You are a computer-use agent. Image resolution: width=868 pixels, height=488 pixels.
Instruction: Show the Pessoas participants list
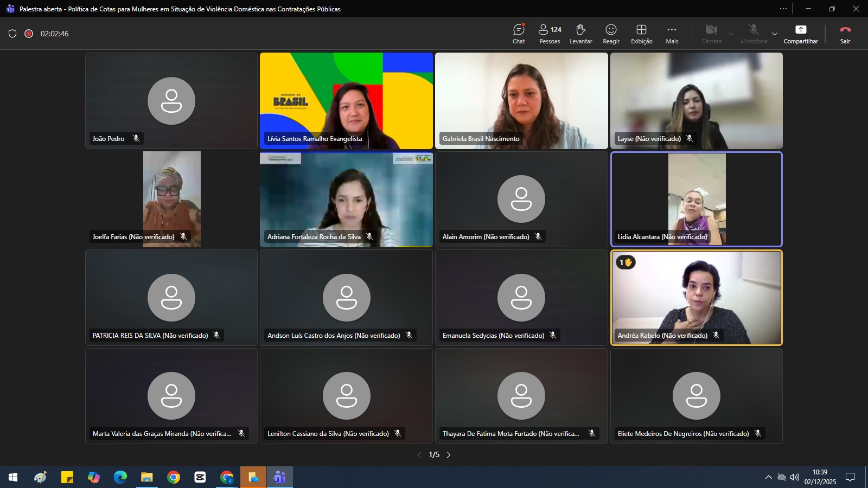[550, 34]
